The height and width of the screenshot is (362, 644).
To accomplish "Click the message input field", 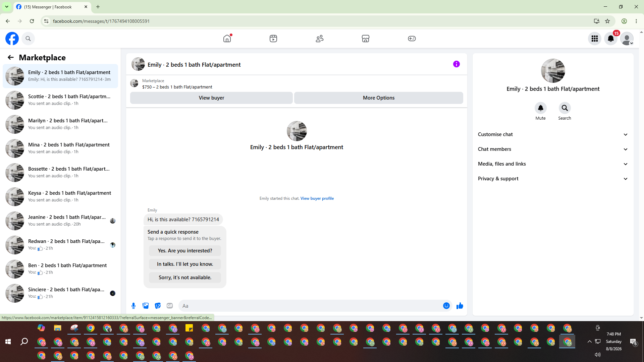I will click(310, 306).
